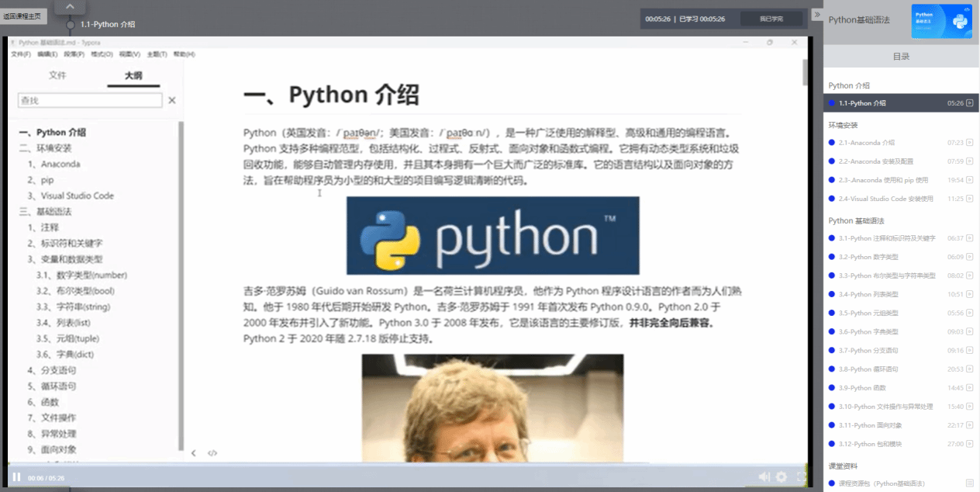The image size is (980, 492).
Task: Select 3.4-Python 列表类型 lesson in the list
Action: pyautogui.click(x=868, y=294)
